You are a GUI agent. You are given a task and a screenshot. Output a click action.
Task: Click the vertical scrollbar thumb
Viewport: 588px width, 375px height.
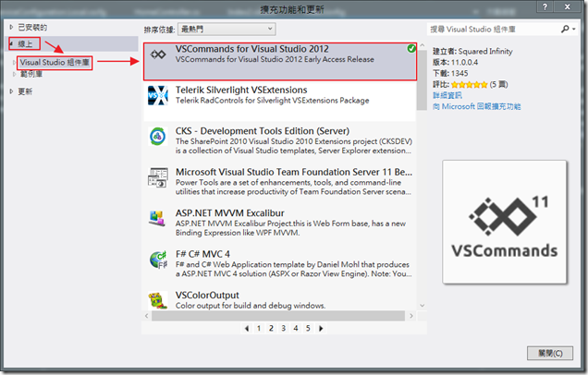(x=423, y=80)
